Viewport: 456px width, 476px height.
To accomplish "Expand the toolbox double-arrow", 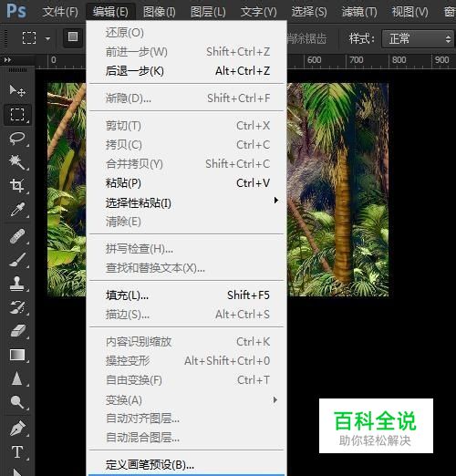I will (7, 60).
